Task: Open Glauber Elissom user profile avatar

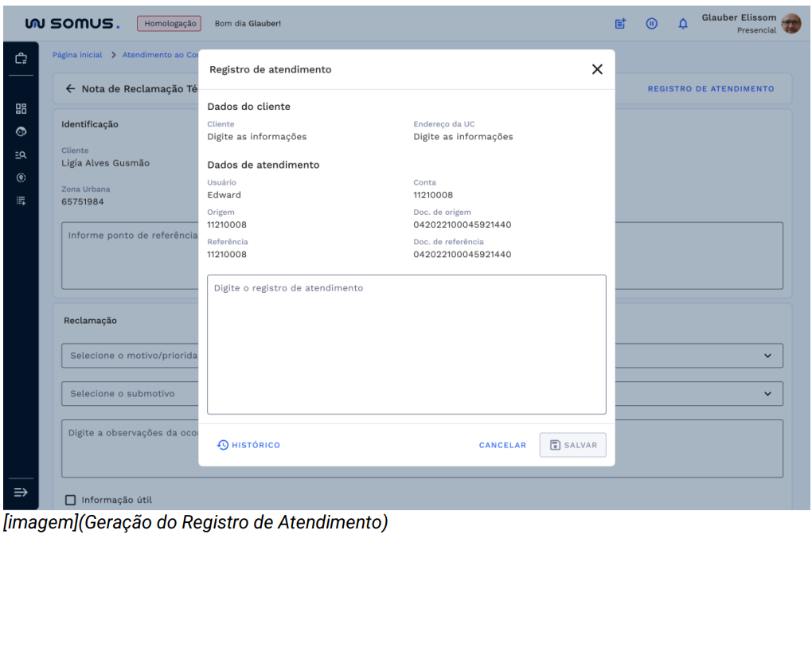Action: coord(791,24)
